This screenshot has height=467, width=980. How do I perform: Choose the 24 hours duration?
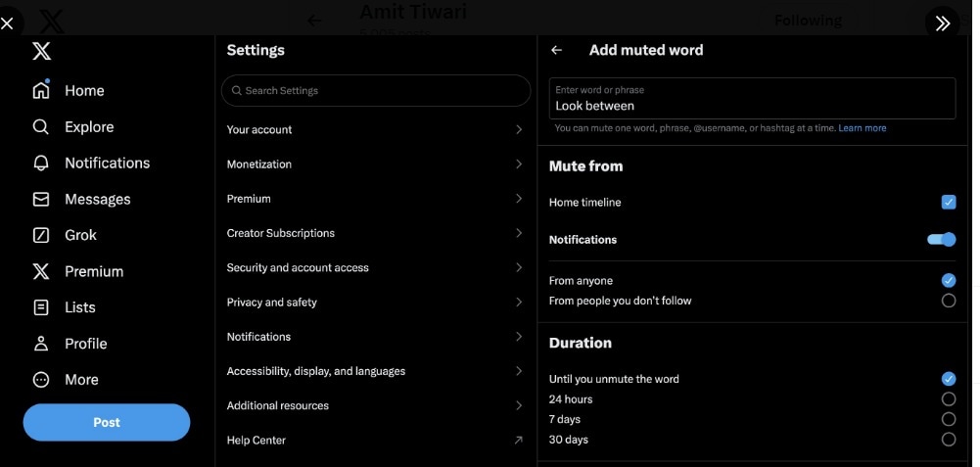pos(948,399)
